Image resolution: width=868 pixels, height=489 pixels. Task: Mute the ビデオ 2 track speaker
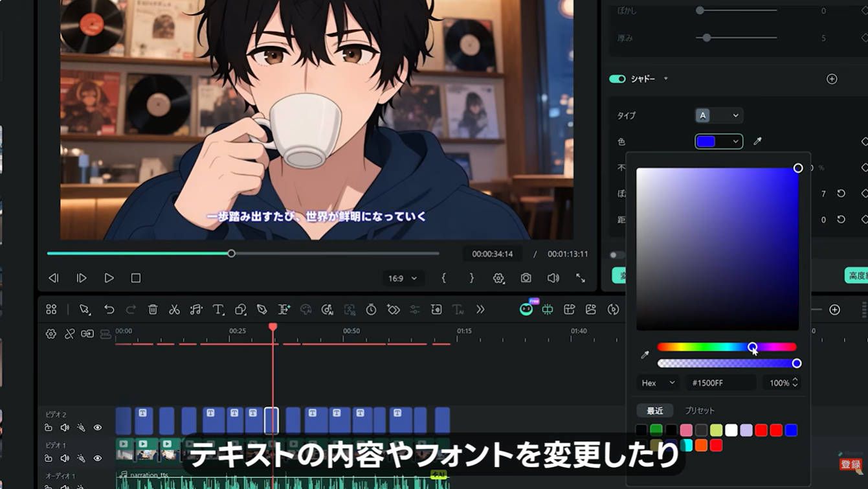tap(65, 427)
